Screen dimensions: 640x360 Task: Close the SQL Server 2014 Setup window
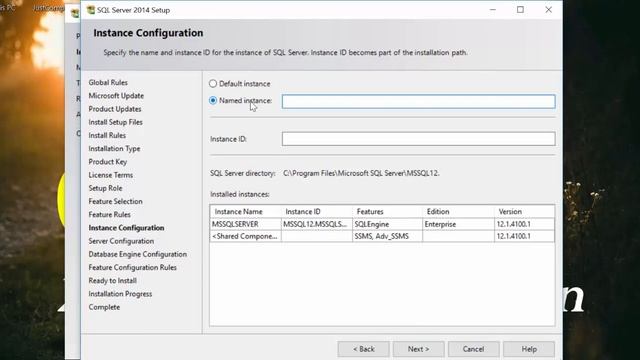[x=549, y=10]
